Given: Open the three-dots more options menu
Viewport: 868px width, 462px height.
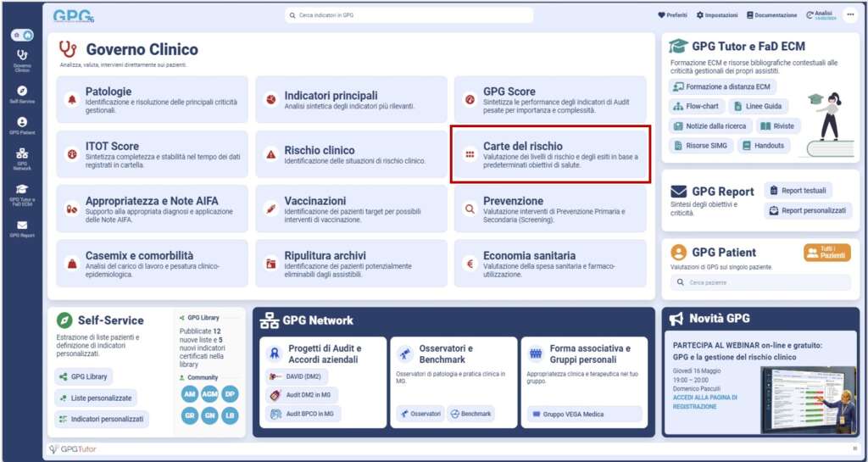Looking at the screenshot, I should [x=849, y=15].
